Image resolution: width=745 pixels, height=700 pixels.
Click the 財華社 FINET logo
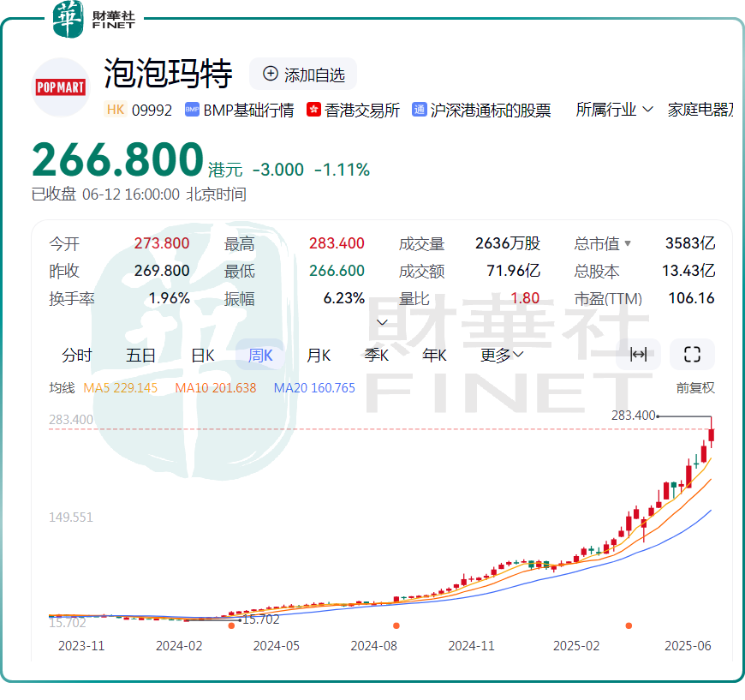click(94, 19)
